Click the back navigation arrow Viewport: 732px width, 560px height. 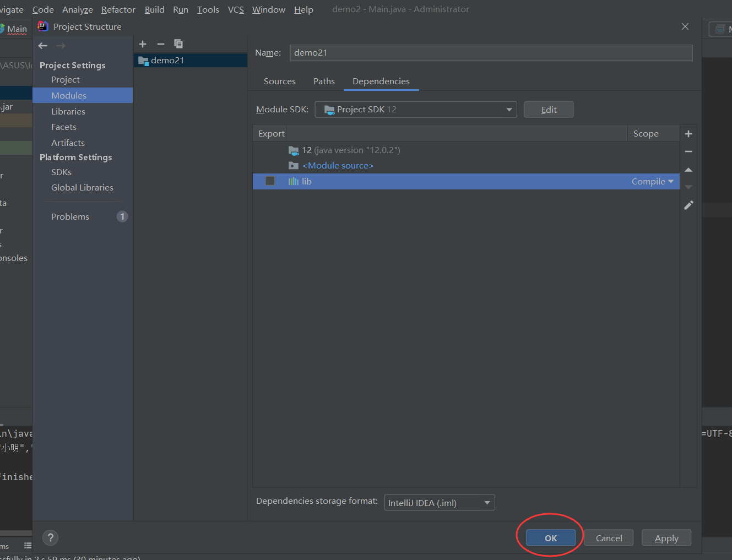click(x=43, y=46)
